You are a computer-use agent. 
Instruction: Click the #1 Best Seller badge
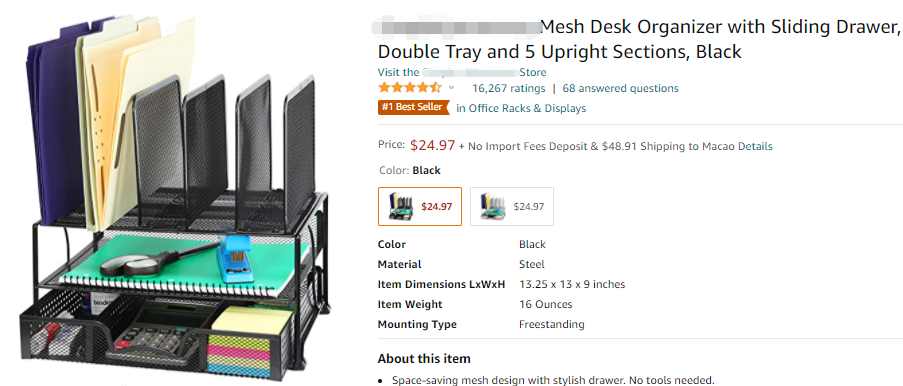pos(413,108)
